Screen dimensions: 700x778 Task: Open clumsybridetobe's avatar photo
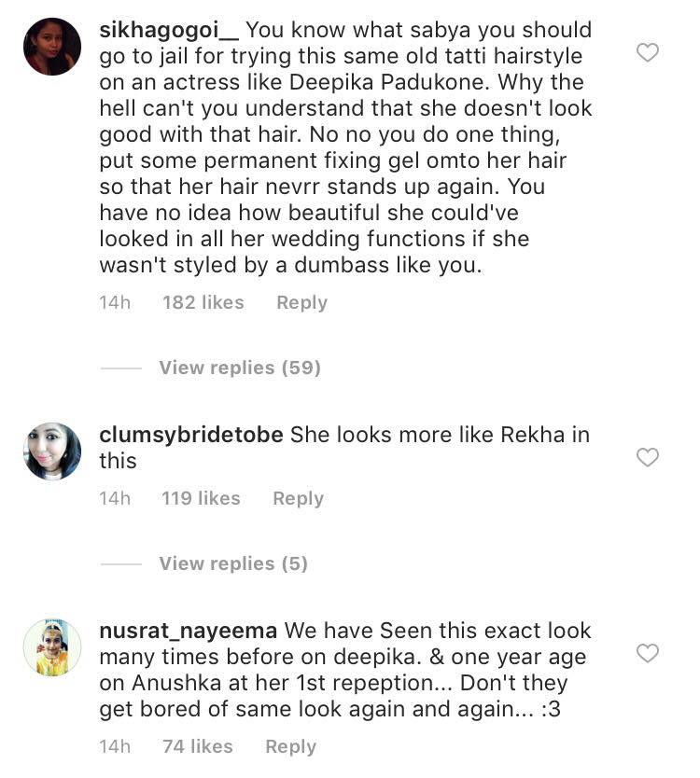[x=51, y=452]
